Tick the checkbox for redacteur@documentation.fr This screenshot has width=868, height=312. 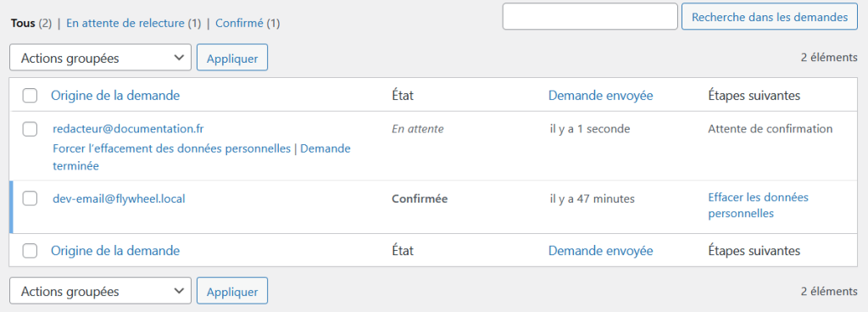click(x=30, y=130)
